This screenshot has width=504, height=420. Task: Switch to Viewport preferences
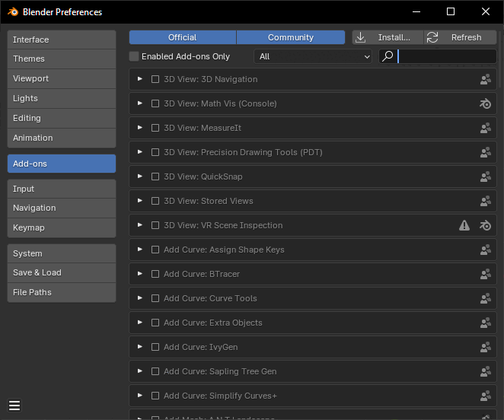pos(62,78)
